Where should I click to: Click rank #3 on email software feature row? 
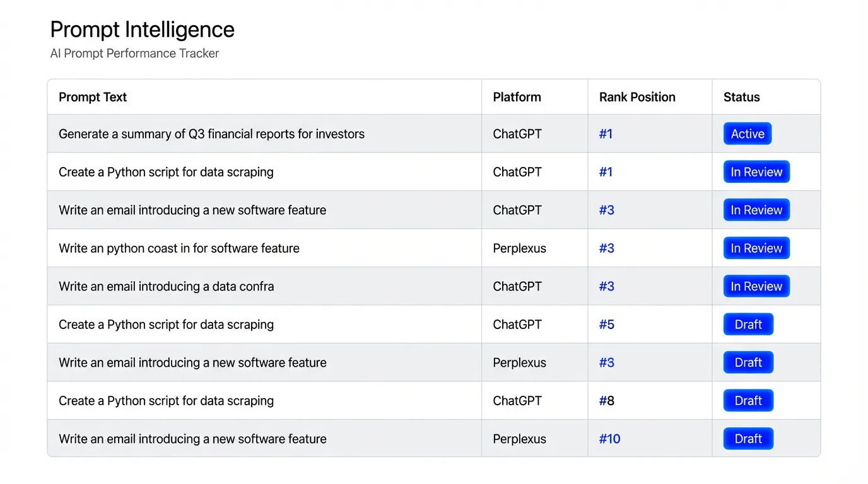coord(606,210)
